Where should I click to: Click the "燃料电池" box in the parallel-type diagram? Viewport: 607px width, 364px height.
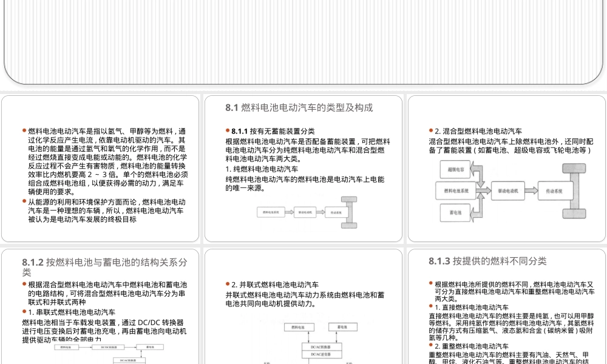(299, 327)
